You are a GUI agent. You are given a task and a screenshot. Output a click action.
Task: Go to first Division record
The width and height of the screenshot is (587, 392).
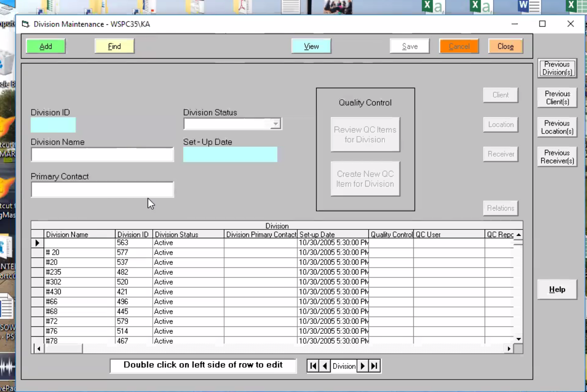[x=313, y=366]
